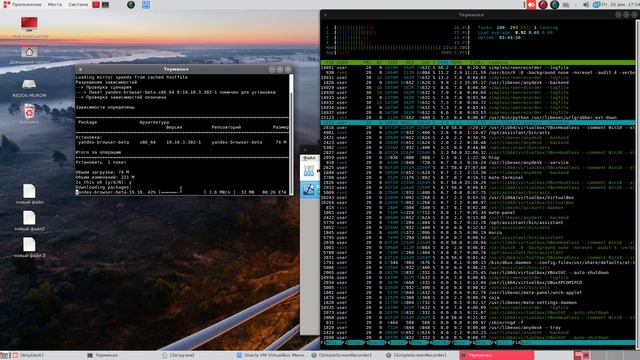Click the red launcher icon after Система
The image size is (640, 360).
[x=96, y=4]
